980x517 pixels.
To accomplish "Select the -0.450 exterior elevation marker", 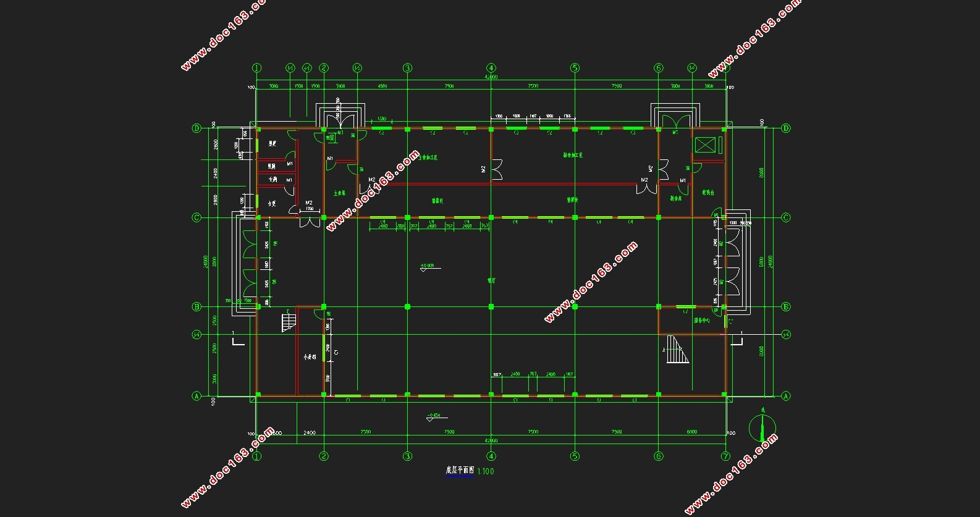I will click(436, 416).
